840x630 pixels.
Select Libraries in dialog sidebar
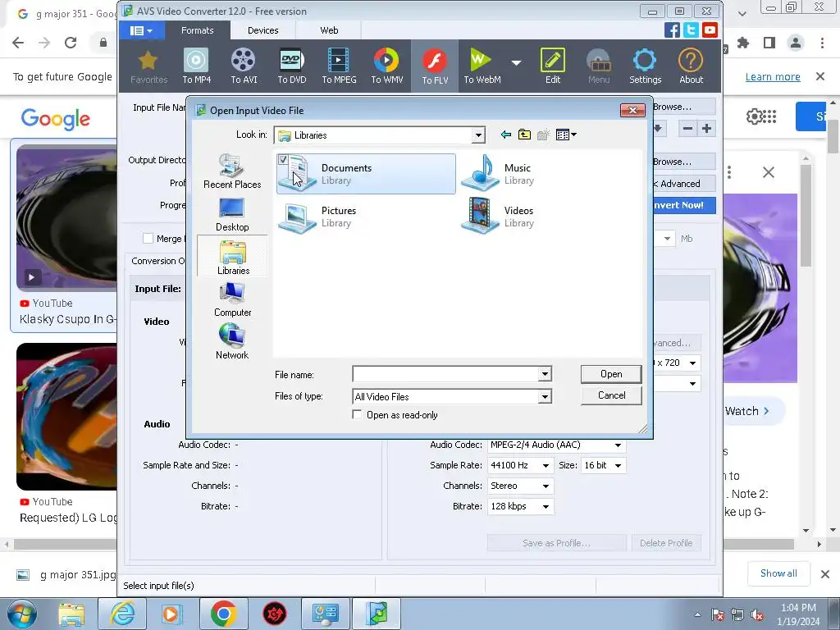coord(232,257)
